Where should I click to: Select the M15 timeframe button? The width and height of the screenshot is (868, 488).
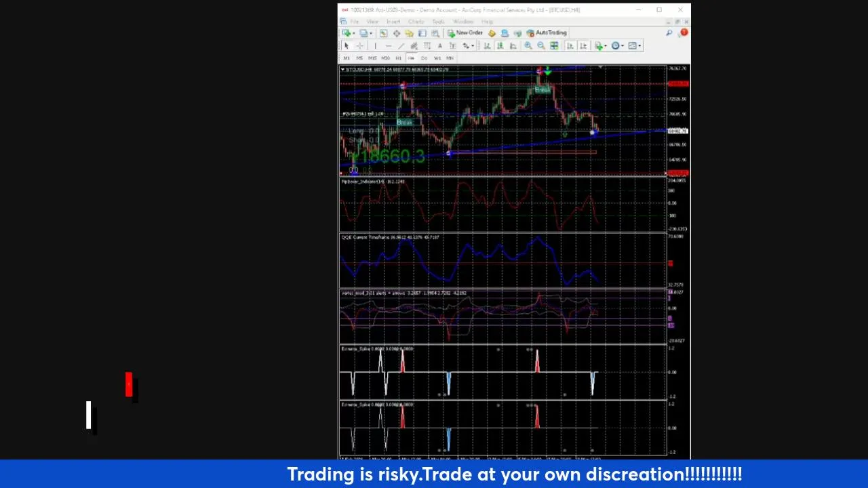click(x=372, y=58)
